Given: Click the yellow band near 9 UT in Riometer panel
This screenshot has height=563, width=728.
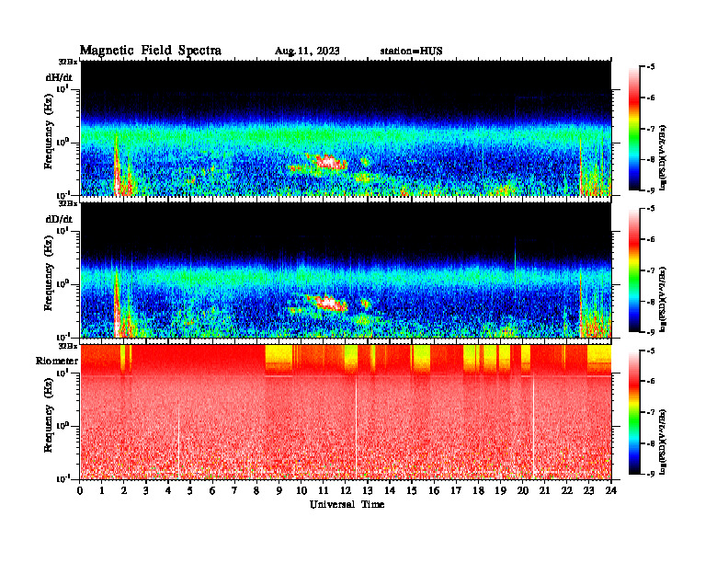Looking at the screenshot, I should click(279, 359).
